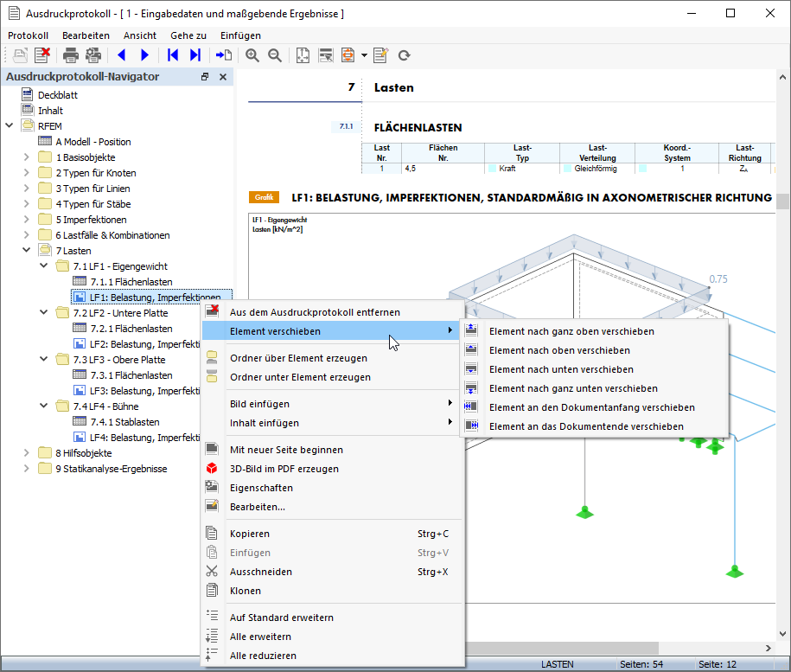Collapse 7.1 LF1 - Eigengewicht node
The height and width of the screenshot is (672, 791).
click(44, 266)
